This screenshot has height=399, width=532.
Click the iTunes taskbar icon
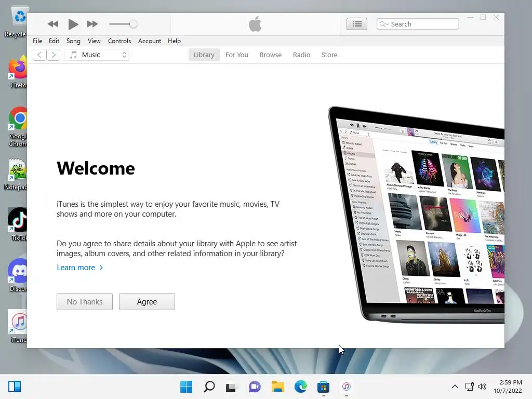pos(346,387)
